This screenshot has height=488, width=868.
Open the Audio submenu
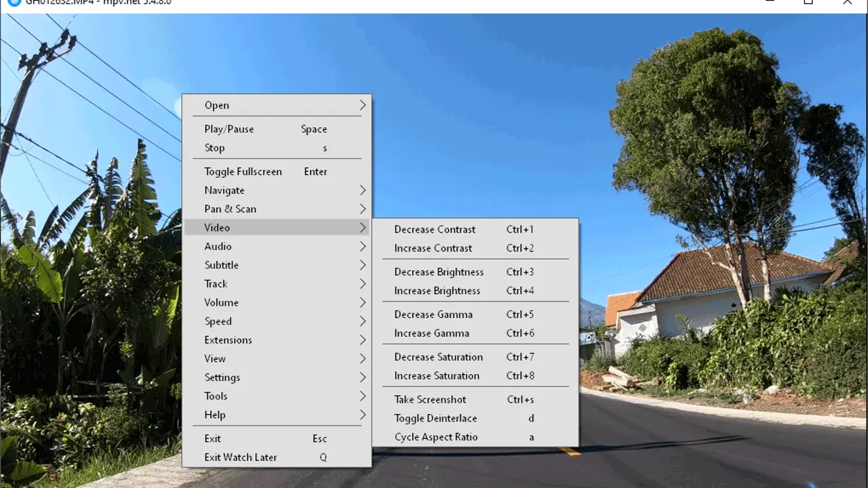(x=218, y=246)
